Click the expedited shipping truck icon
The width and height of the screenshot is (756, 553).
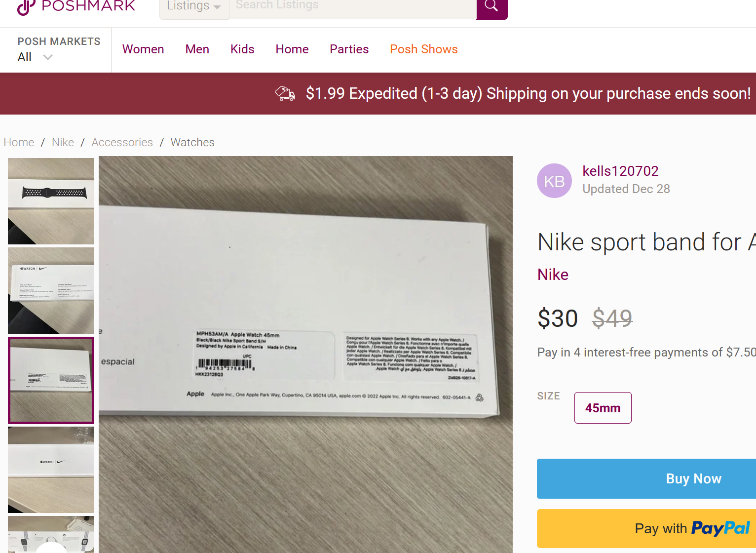pyautogui.click(x=285, y=93)
